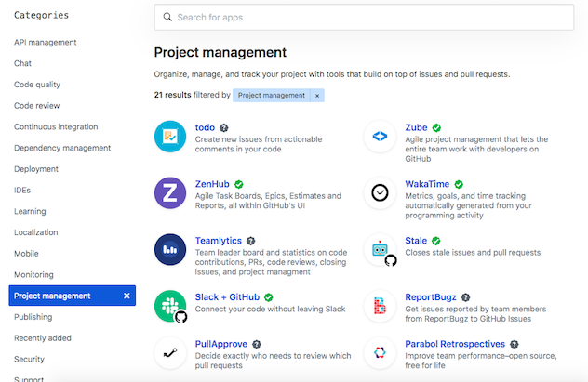The height and width of the screenshot is (382, 588).
Task: Open the ZenHub purple Z logo
Action: pos(170,193)
